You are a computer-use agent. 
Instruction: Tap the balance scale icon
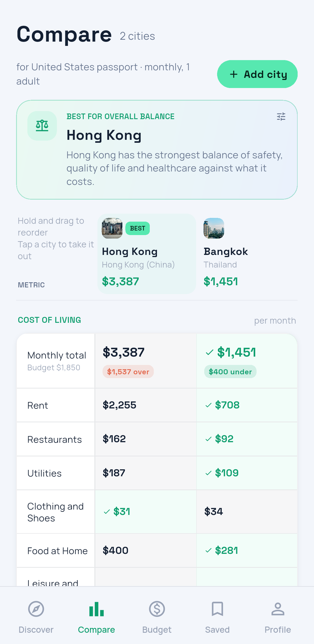click(x=42, y=126)
